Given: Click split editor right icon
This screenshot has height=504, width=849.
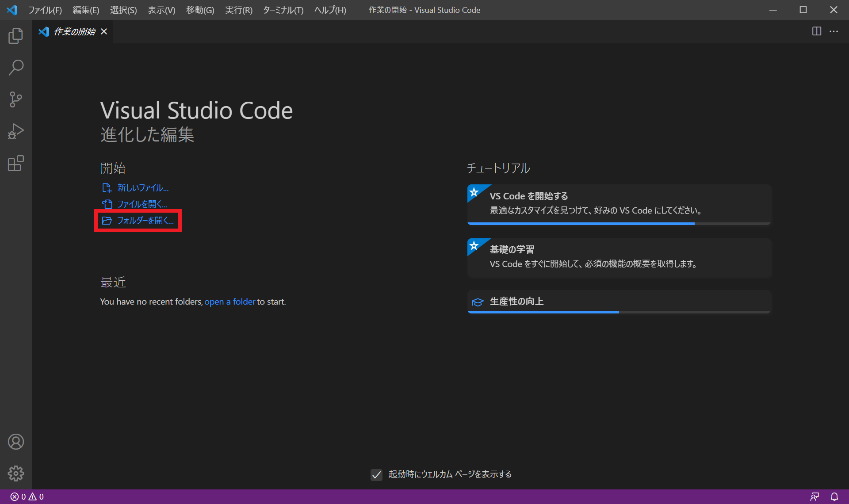Looking at the screenshot, I should coord(816,31).
